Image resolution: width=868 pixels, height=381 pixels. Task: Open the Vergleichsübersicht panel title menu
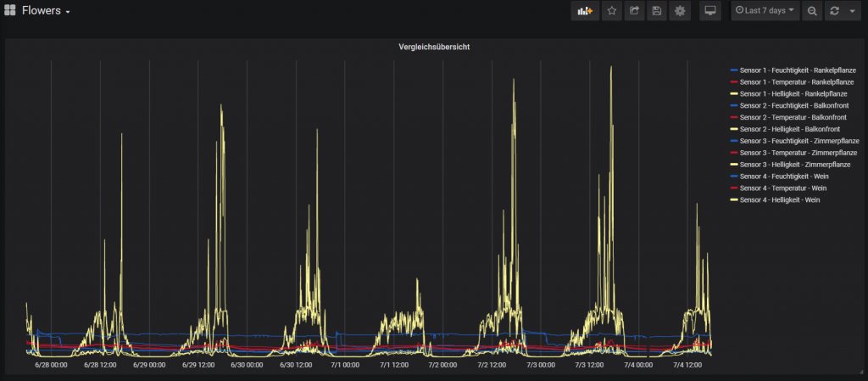434,47
